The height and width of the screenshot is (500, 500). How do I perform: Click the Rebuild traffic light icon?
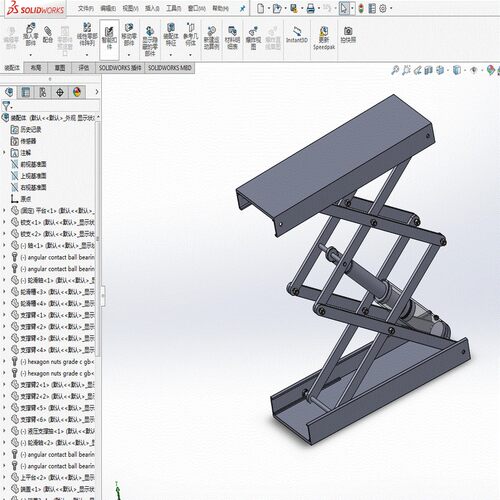(361, 9)
